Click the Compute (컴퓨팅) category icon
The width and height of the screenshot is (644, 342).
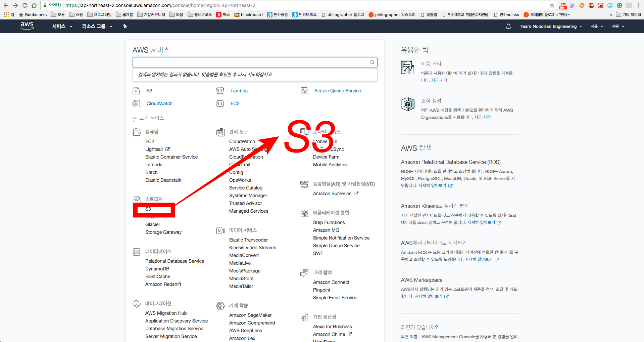point(137,132)
